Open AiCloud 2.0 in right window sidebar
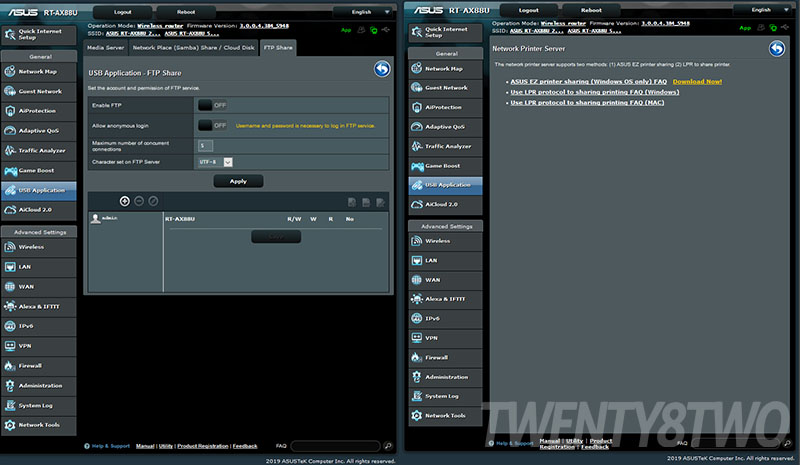The height and width of the screenshot is (465, 800). click(x=445, y=205)
